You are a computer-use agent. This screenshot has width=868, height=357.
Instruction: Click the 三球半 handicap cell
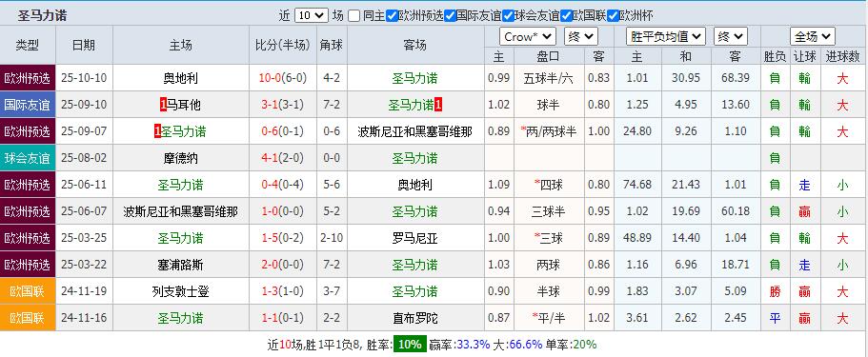(548, 211)
